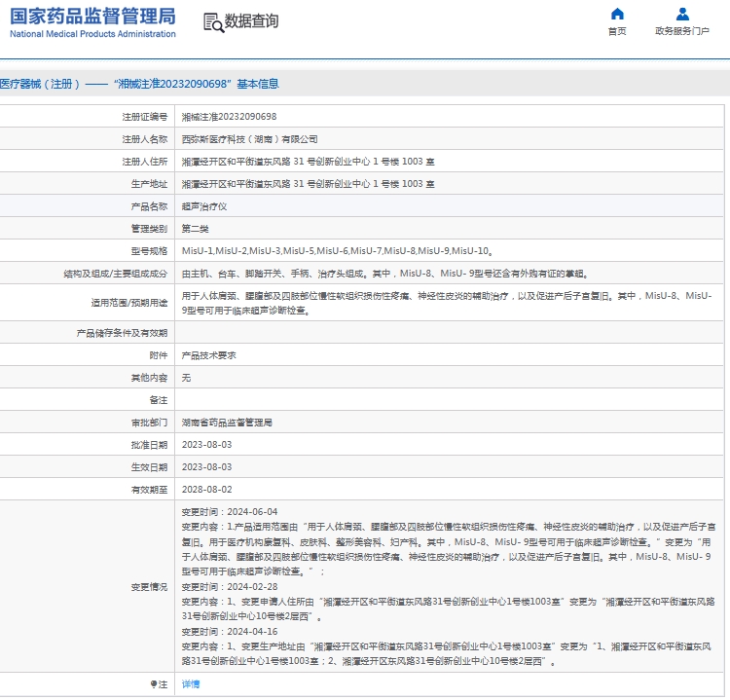Screen dimensions: 730x700
Task: Click the 国家药品监督管理局 logo
Action: [x=92, y=17]
